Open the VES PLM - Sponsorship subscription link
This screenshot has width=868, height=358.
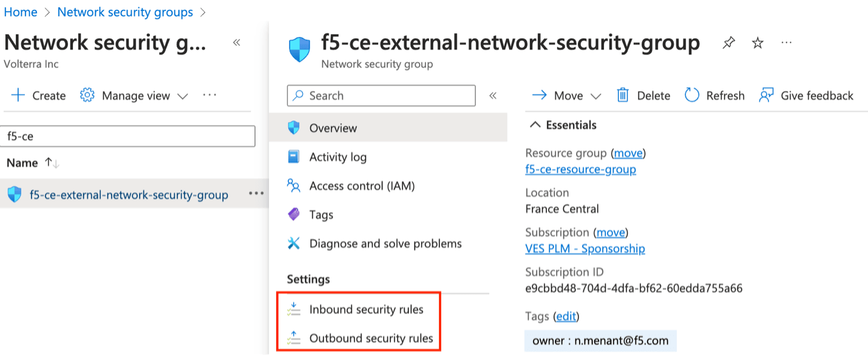click(585, 248)
